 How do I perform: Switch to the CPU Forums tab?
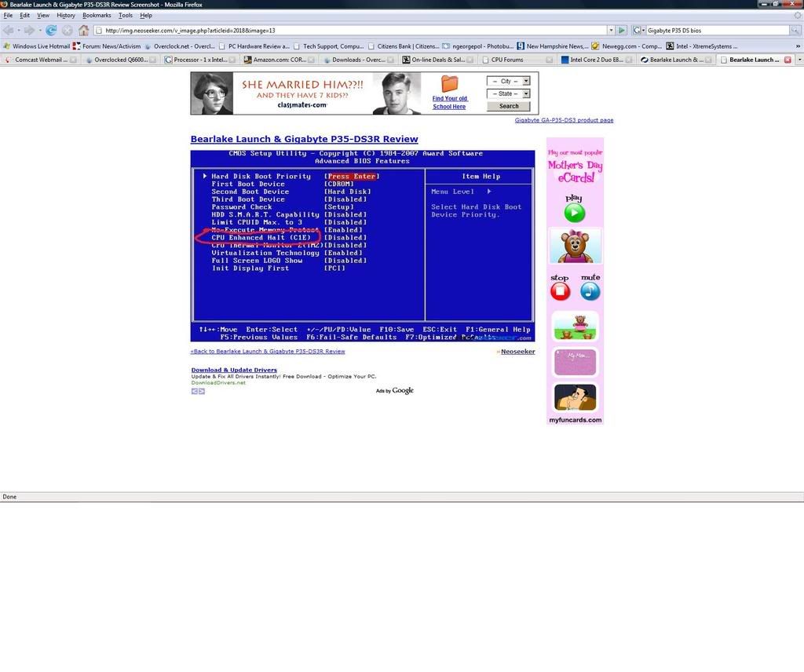coord(517,60)
